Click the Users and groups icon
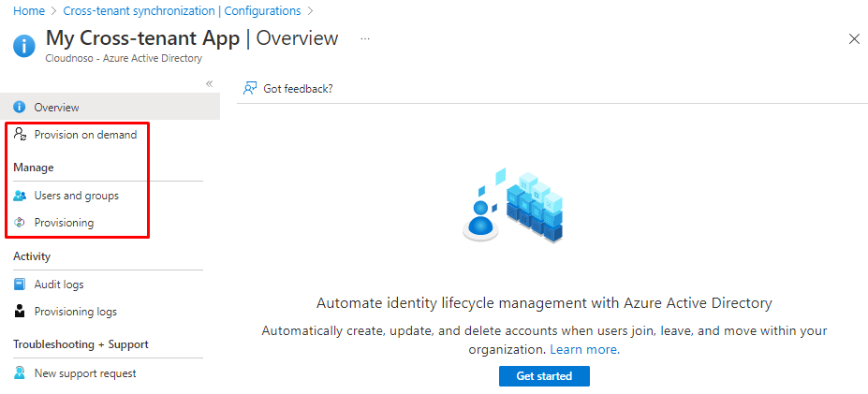This screenshot has height=394, width=868. pos(20,196)
